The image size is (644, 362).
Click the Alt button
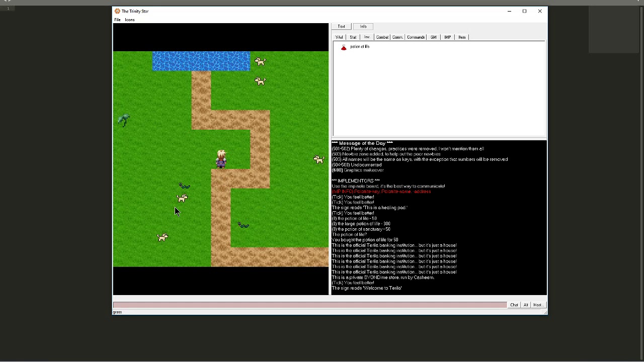[526, 305]
